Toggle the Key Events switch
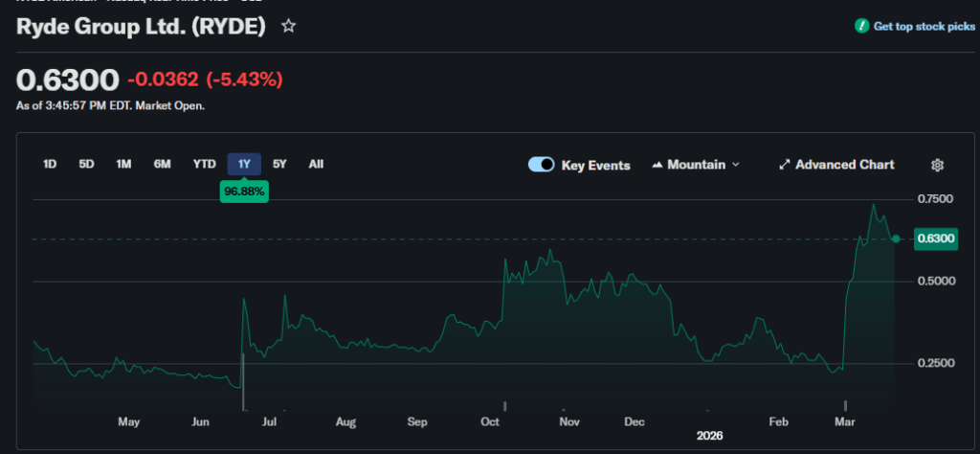The image size is (980, 454). click(542, 165)
